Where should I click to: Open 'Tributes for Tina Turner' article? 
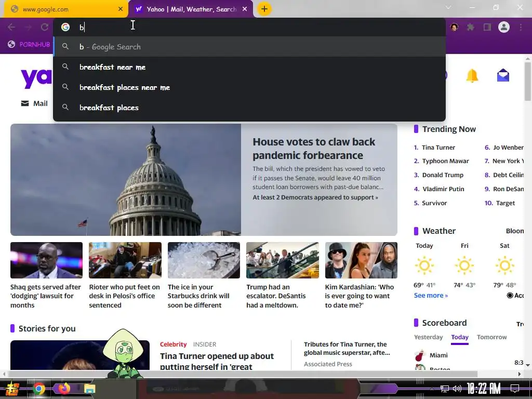click(347, 349)
